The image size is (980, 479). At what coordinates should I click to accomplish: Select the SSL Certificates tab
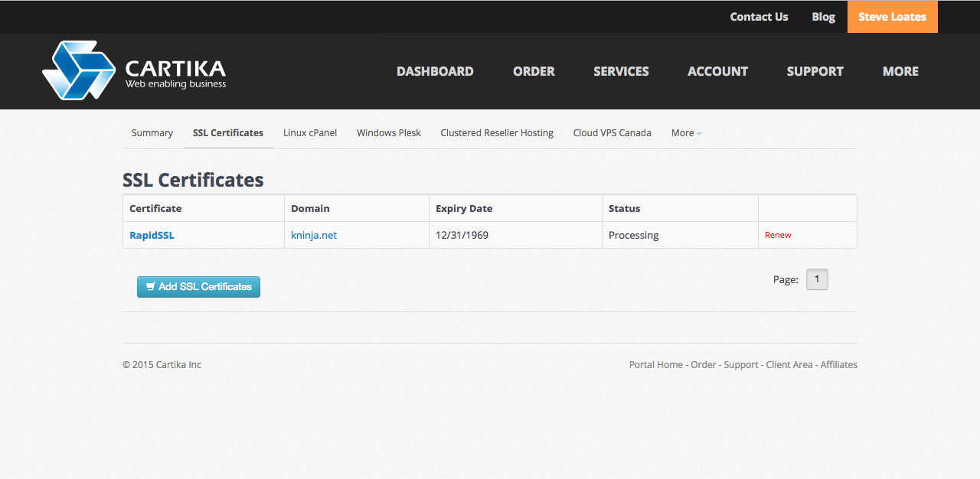(228, 132)
